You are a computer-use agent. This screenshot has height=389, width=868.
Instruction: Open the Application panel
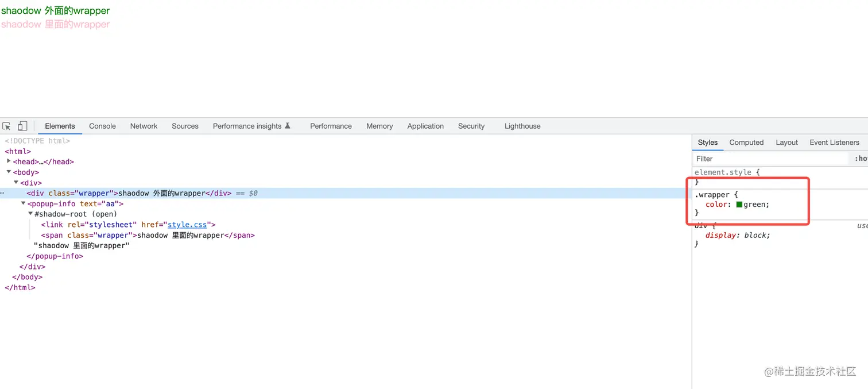click(x=425, y=126)
